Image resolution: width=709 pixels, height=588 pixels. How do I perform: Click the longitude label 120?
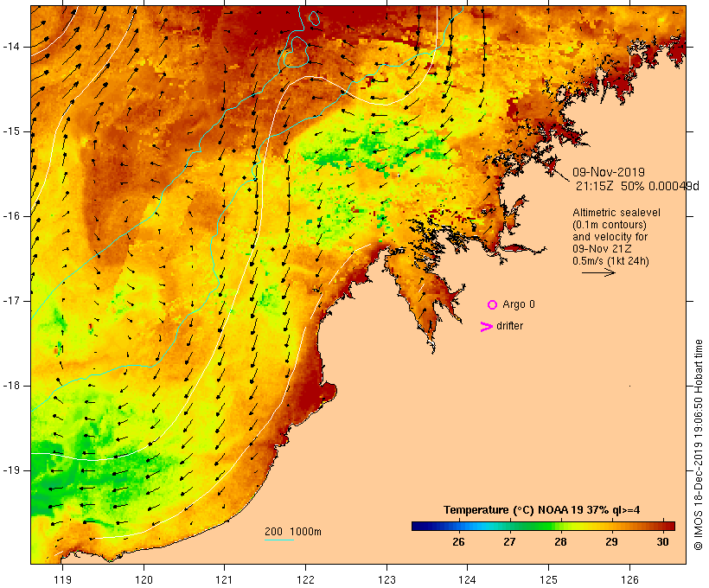144,580
